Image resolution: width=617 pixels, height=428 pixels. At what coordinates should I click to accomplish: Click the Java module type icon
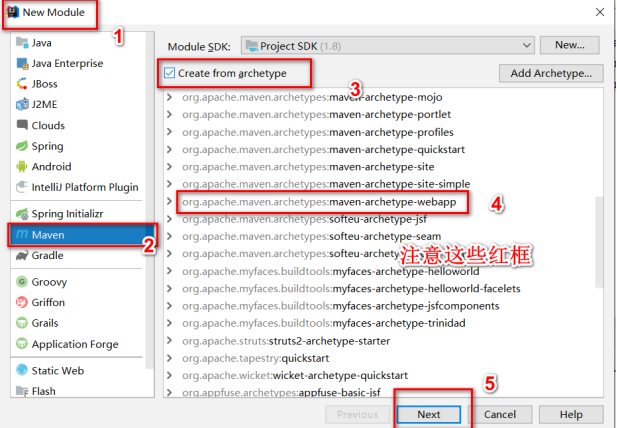pyautogui.click(x=22, y=42)
